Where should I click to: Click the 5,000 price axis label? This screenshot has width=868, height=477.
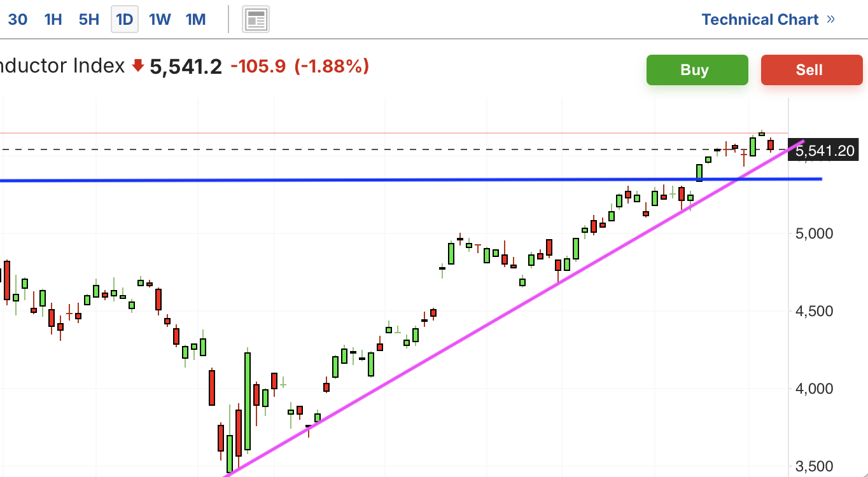pyautogui.click(x=815, y=233)
